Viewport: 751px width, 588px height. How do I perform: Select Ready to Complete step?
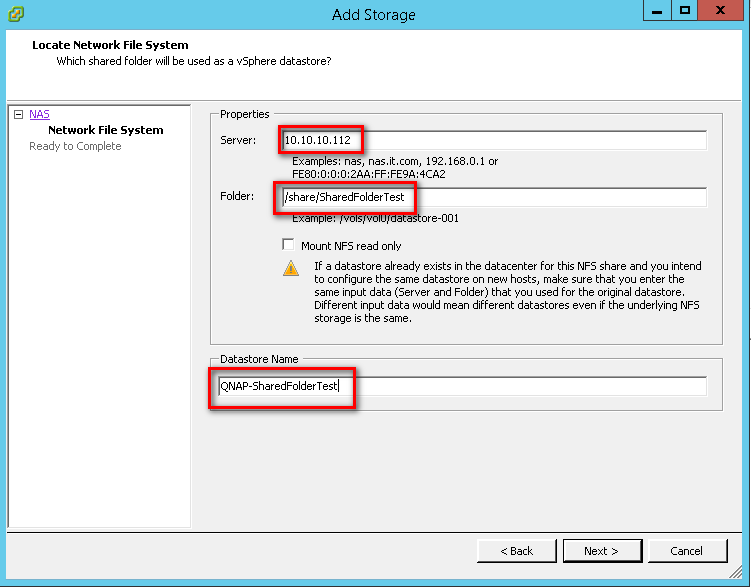(x=75, y=146)
